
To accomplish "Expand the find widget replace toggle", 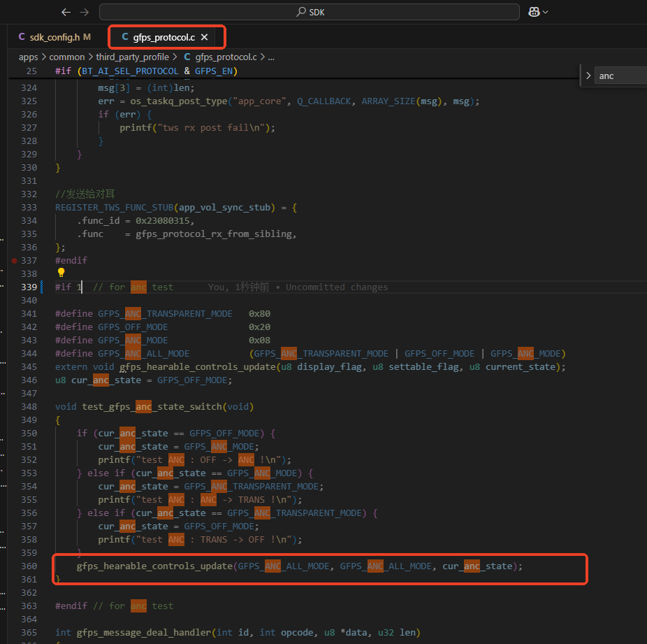I will pos(588,76).
